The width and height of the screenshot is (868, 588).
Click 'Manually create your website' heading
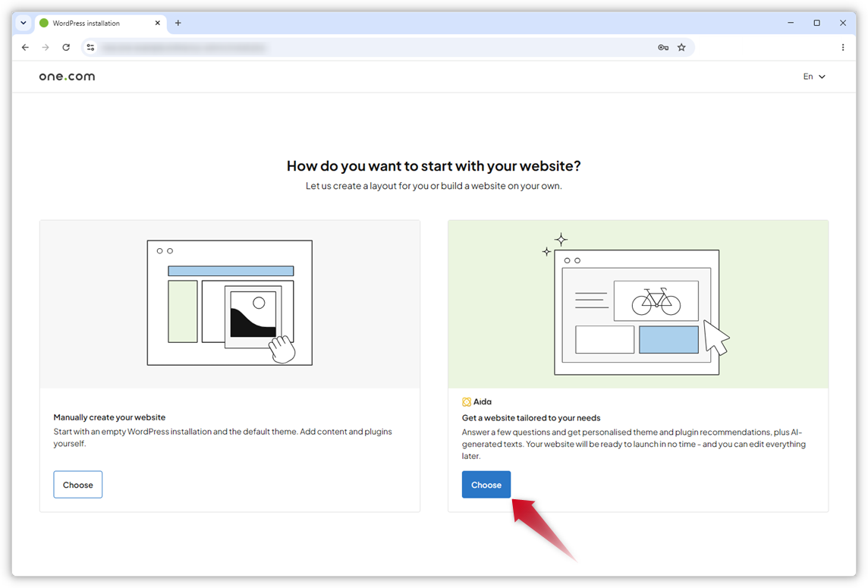click(x=109, y=417)
